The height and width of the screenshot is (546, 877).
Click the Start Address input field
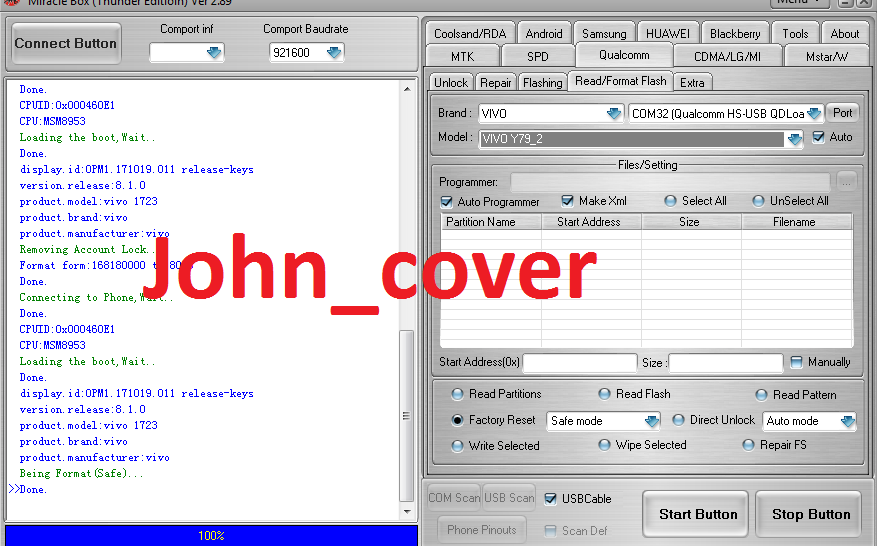click(x=579, y=363)
